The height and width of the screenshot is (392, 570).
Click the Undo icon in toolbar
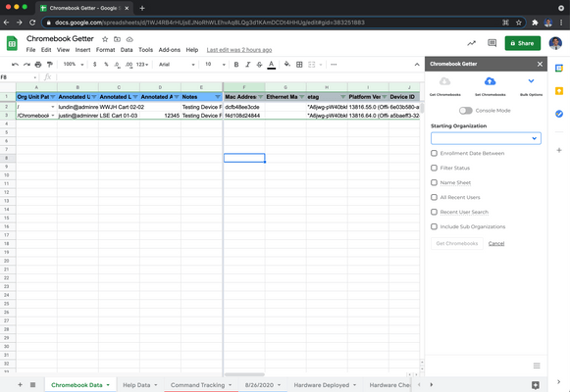coord(15,65)
